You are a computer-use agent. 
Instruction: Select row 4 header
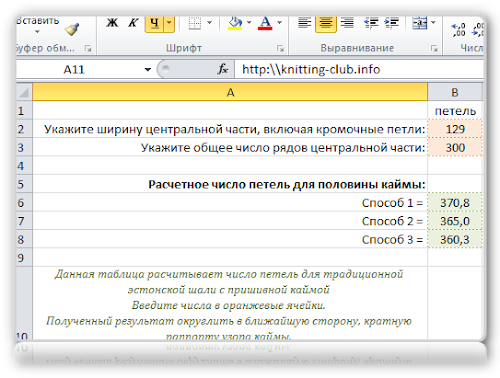[x=24, y=165]
